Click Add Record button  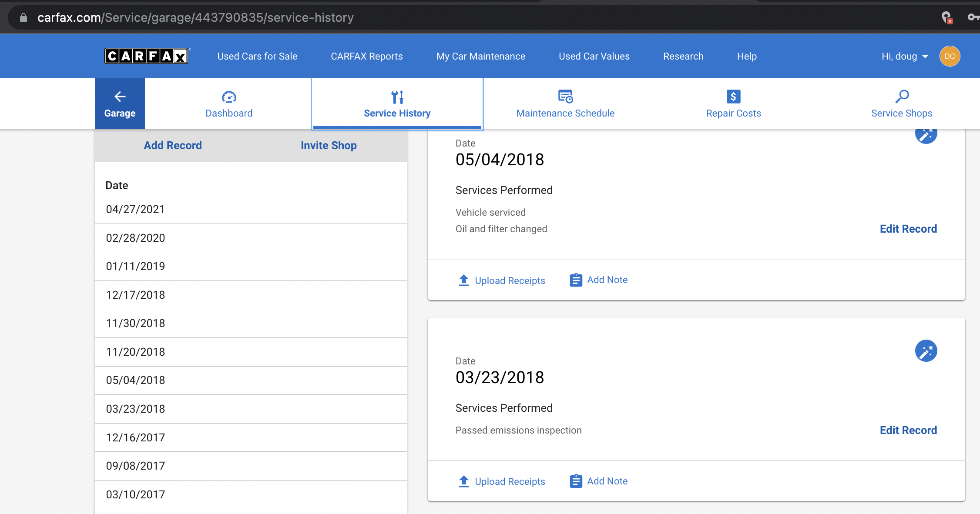(173, 145)
